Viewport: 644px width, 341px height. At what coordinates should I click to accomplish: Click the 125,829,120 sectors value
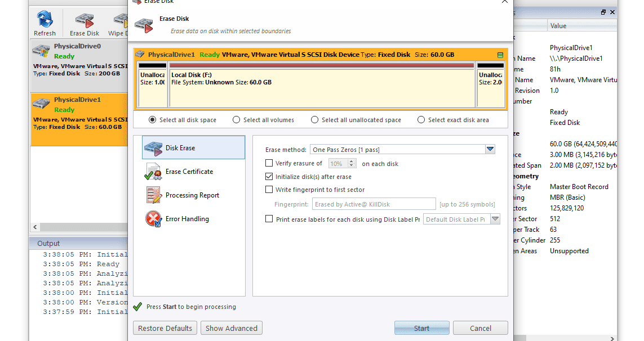(567, 208)
